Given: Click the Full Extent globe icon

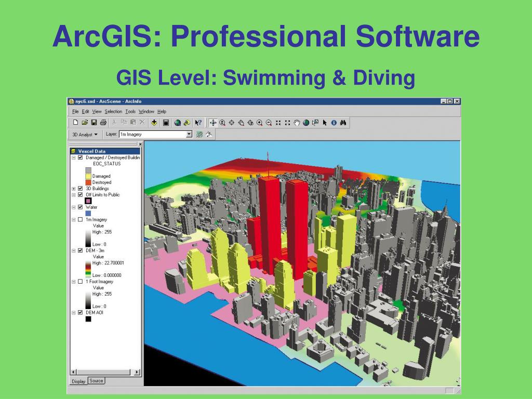Looking at the screenshot, I should pos(306,123).
